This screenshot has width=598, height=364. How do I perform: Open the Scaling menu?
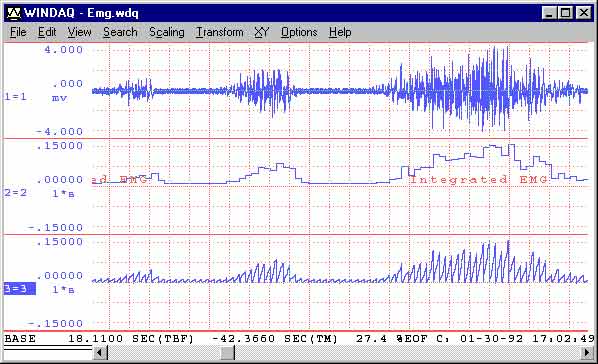click(167, 32)
